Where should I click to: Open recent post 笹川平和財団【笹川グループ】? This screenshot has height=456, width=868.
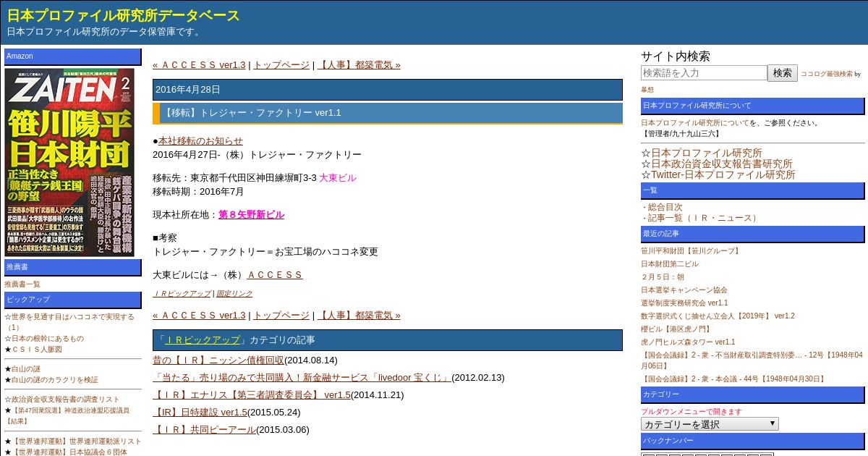pyautogui.click(x=692, y=251)
